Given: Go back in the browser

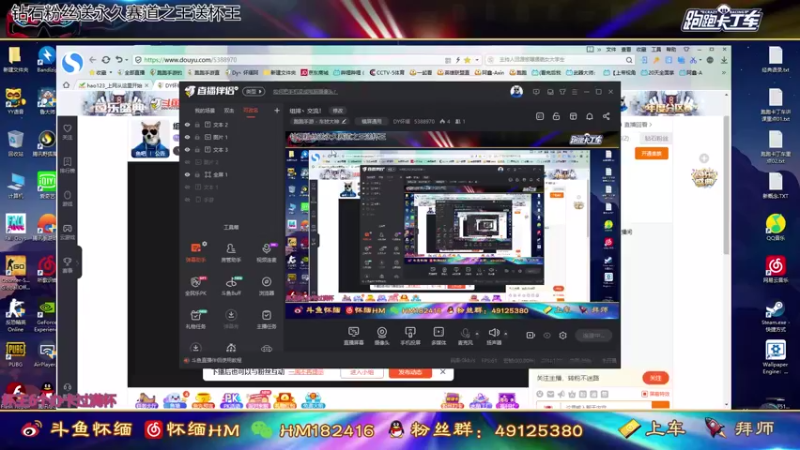Looking at the screenshot, I should point(92,60).
